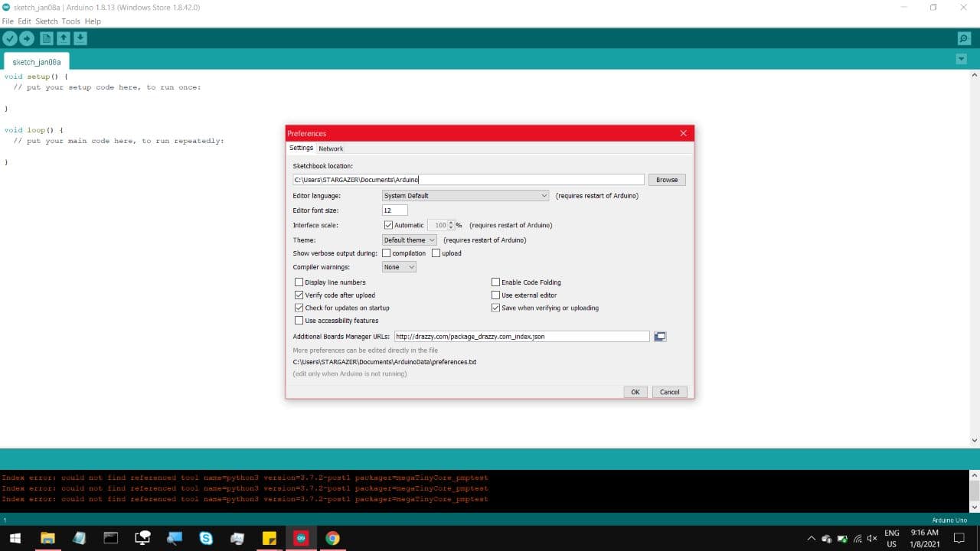Click the console scrollbar down arrow
This screenshot has height=551, width=980.
click(x=974, y=507)
